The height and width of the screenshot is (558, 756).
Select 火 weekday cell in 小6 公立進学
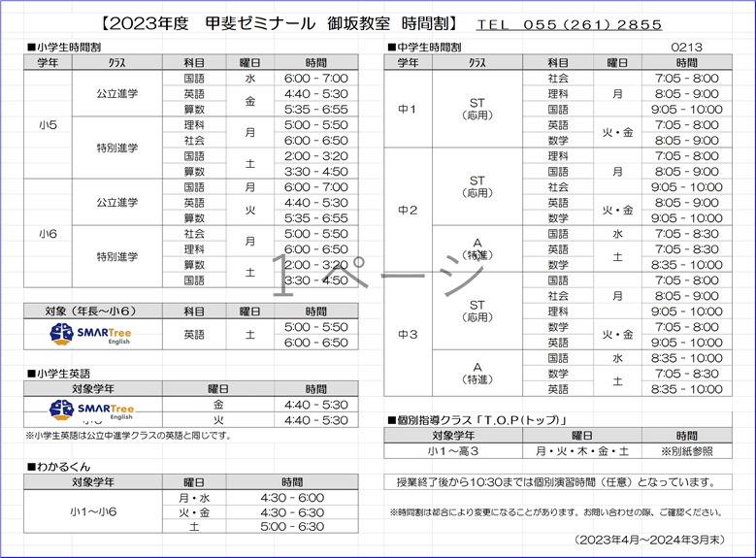250,211
